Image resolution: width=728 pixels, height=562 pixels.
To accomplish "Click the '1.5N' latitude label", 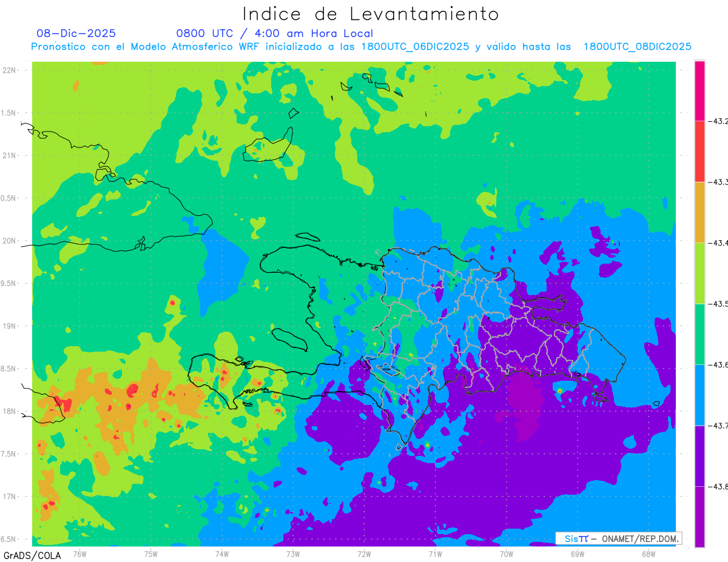I will [9, 113].
